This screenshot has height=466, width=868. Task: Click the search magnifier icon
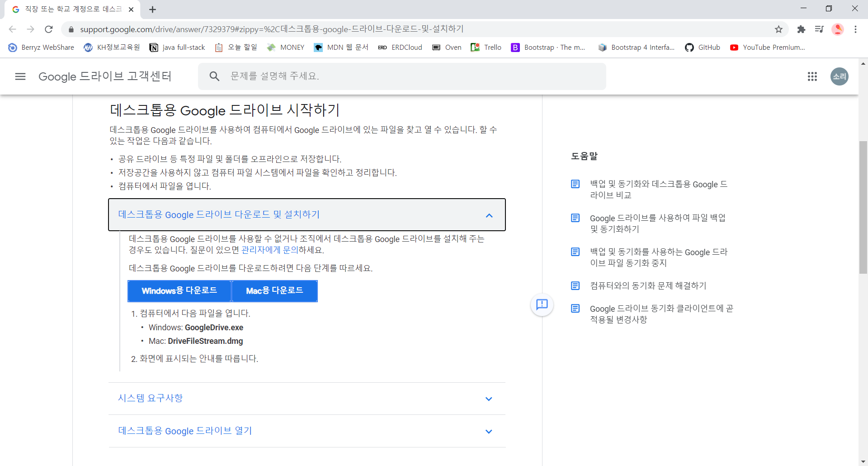(x=214, y=76)
